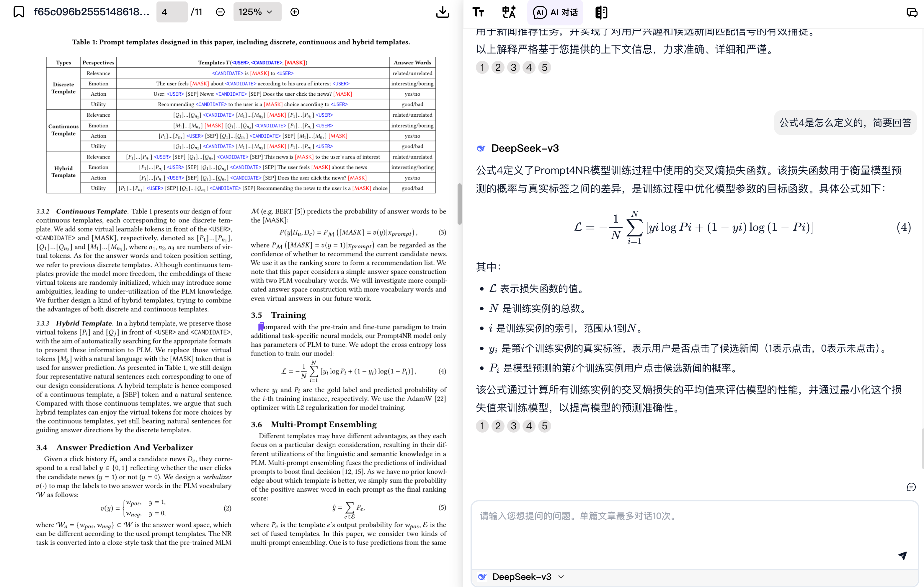924x587 pixels.
Task: Click citation 2 under the first answer
Action: [x=498, y=68]
